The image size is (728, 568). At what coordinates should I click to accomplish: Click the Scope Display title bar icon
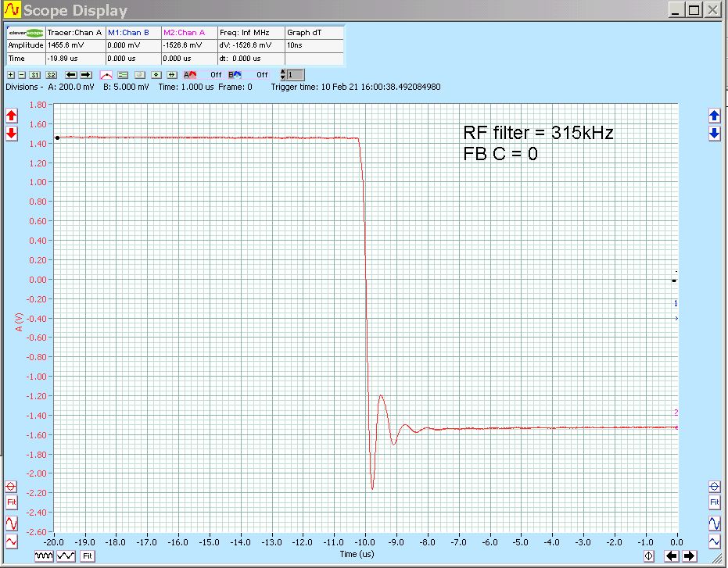point(12,9)
